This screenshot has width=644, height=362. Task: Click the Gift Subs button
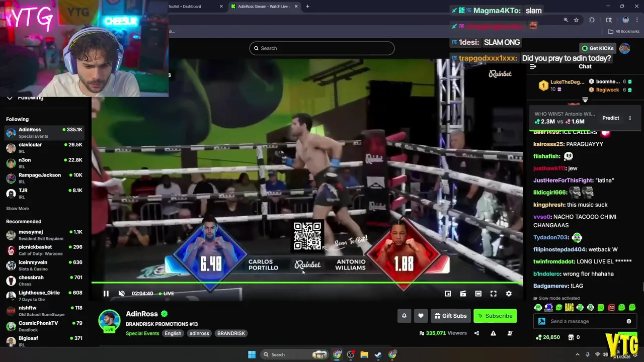pyautogui.click(x=450, y=316)
